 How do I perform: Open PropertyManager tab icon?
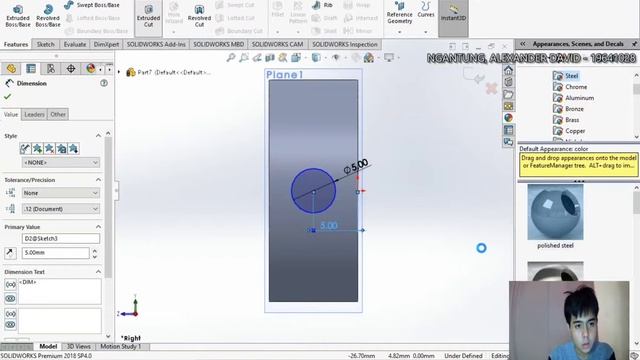31,69
